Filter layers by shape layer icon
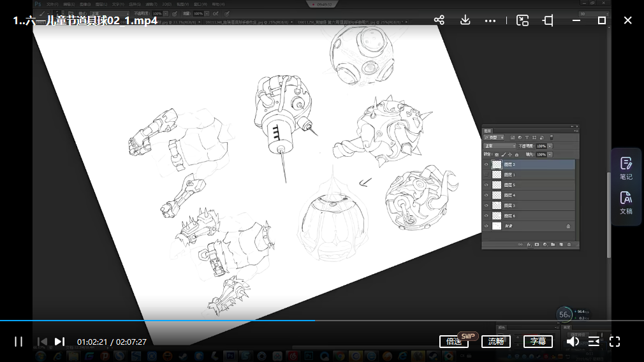The image size is (644, 362). click(x=534, y=138)
